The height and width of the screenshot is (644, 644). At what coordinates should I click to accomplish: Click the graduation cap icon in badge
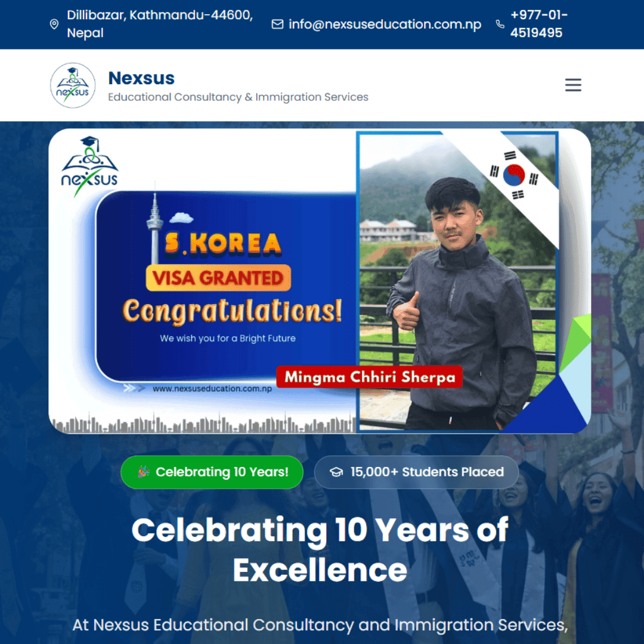point(336,472)
